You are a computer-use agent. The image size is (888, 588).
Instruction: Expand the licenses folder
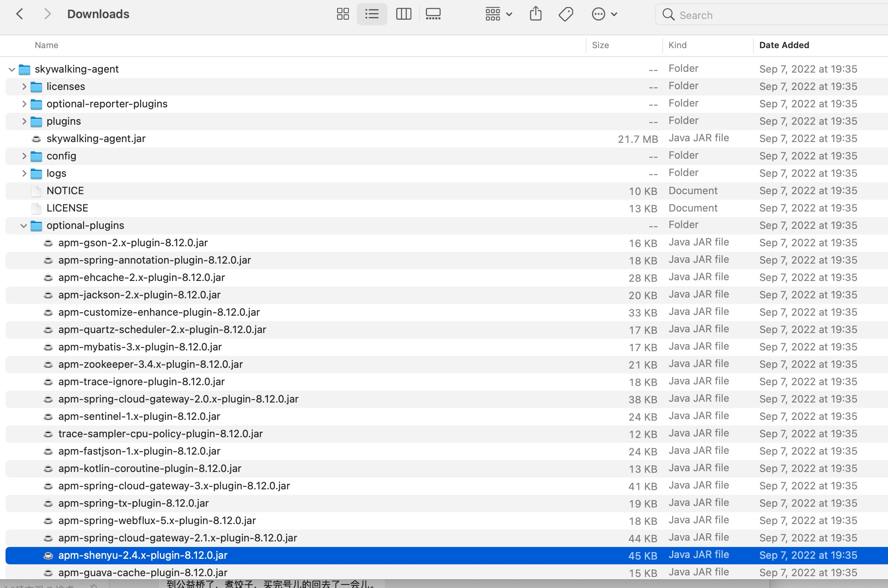click(24, 86)
